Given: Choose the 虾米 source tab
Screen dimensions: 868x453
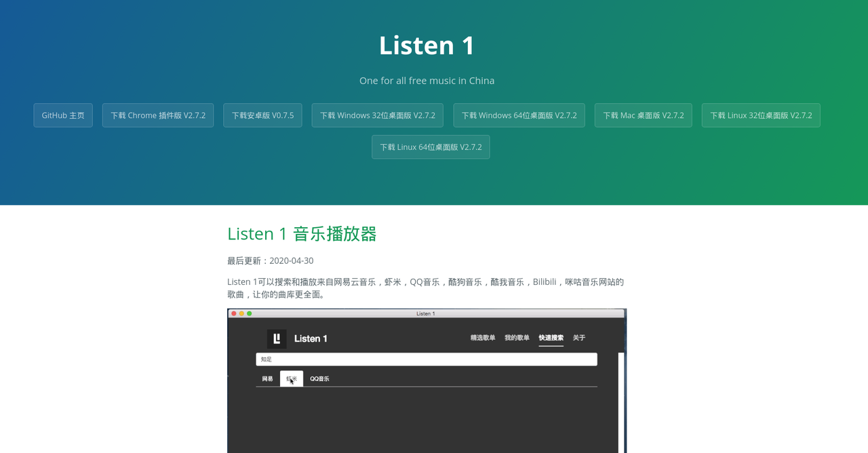Looking at the screenshot, I should coord(292,378).
